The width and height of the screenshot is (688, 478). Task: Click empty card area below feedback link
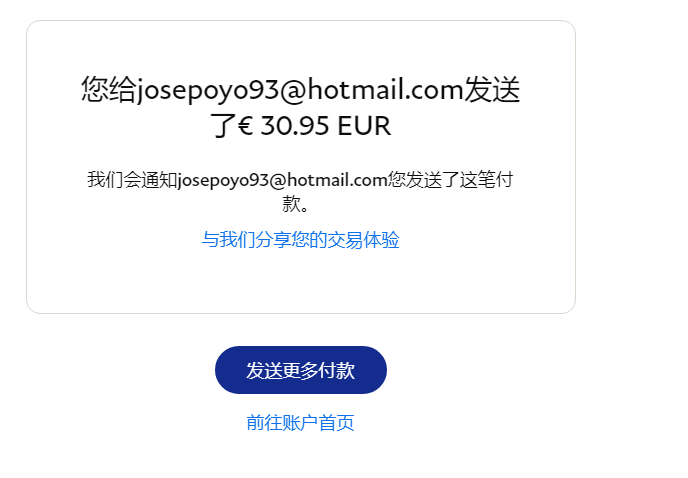[301, 283]
